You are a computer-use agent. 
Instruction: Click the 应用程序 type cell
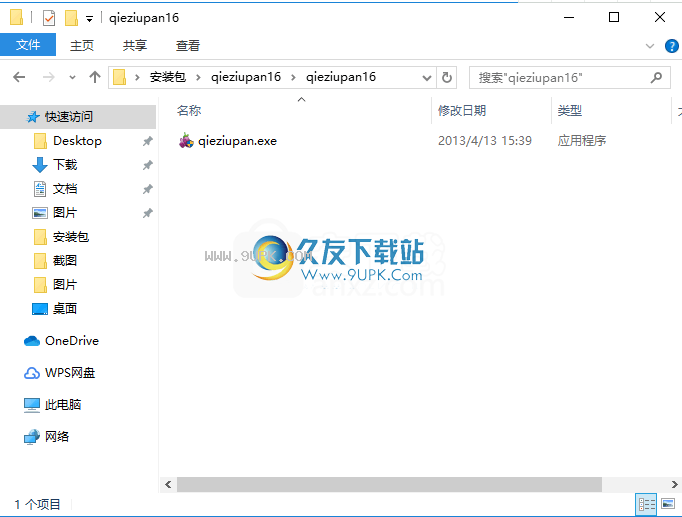tap(582, 141)
